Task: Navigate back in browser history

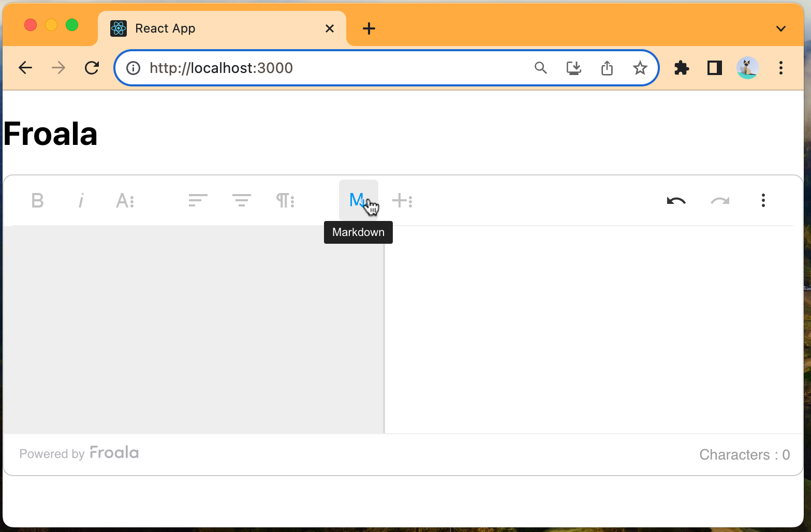Action: point(25,68)
